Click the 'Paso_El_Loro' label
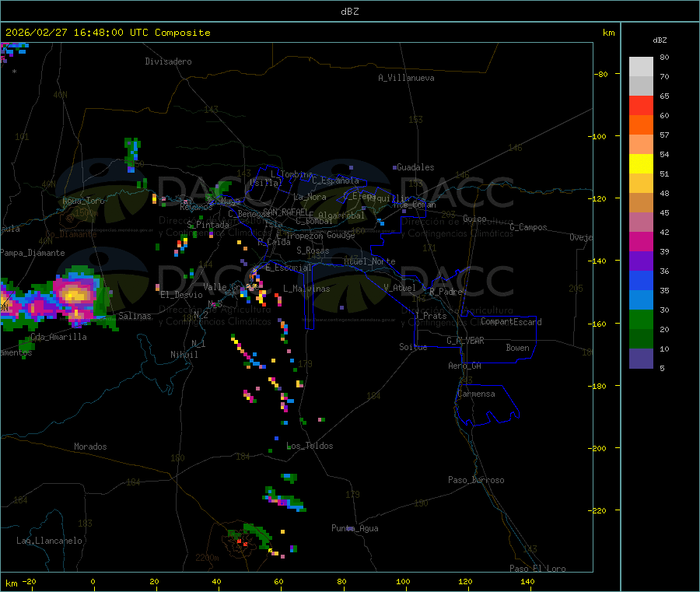Screen dimensions: 700x592 click(537, 569)
